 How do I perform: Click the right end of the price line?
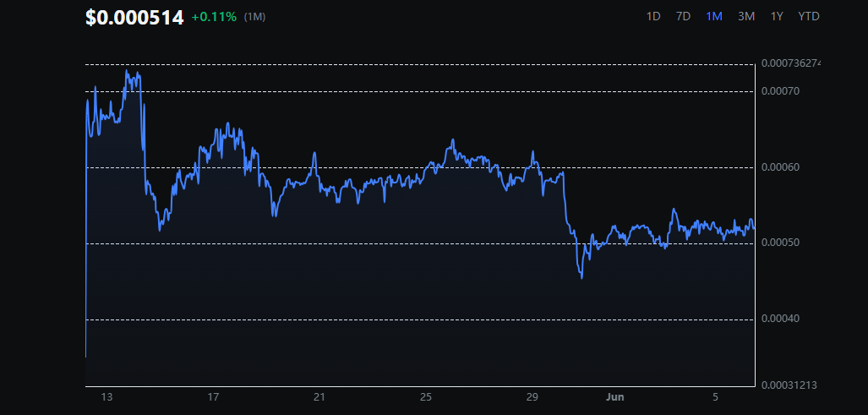[753, 227]
